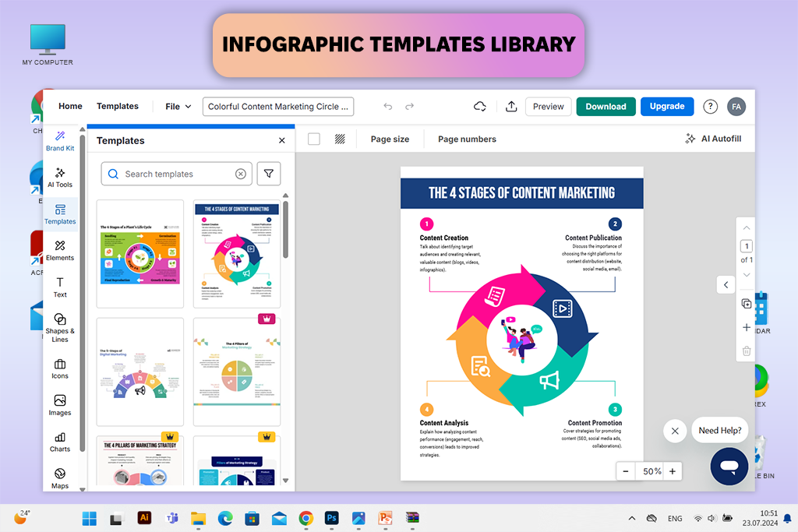Open the template filter funnel

point(269,174)
